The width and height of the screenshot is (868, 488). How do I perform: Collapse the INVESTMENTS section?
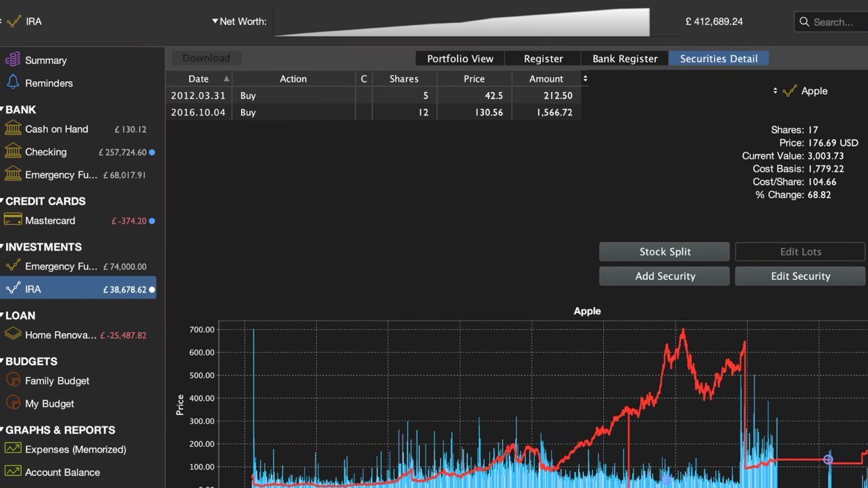tap(3, 247)
